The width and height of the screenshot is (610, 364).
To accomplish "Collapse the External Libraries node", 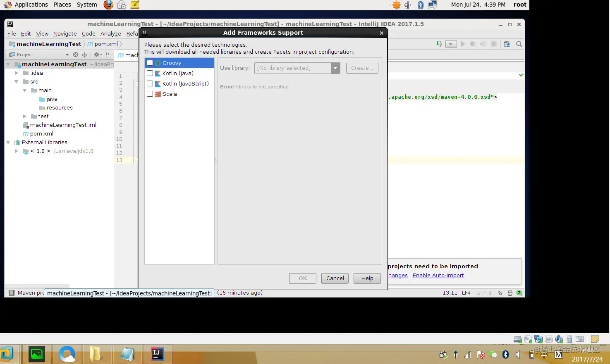I will pos(8,143).
